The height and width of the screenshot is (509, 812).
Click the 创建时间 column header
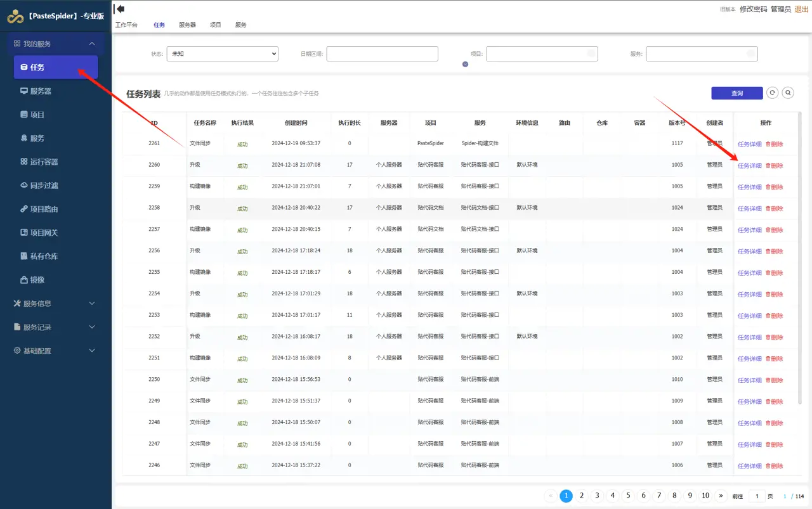(296, 123)
